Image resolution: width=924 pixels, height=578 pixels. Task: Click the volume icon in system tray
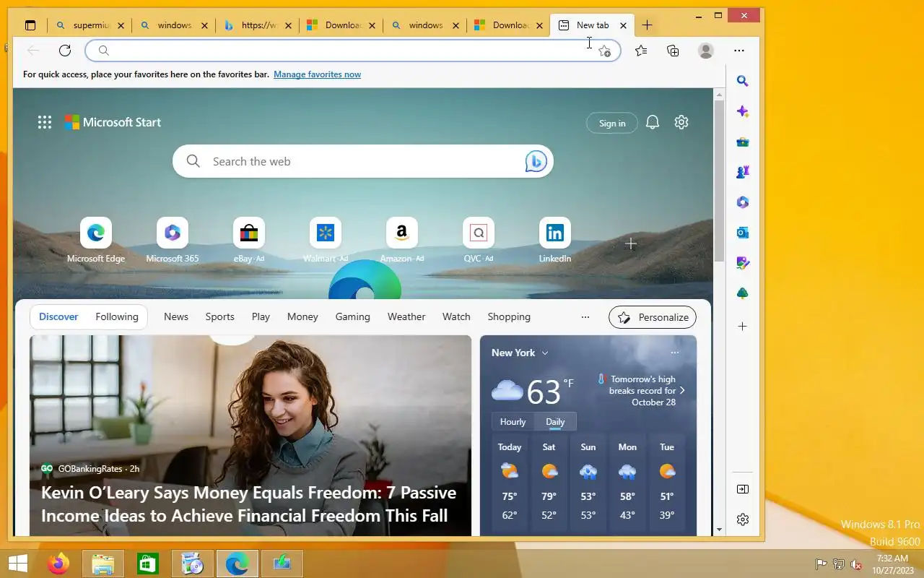coord(856,564)
